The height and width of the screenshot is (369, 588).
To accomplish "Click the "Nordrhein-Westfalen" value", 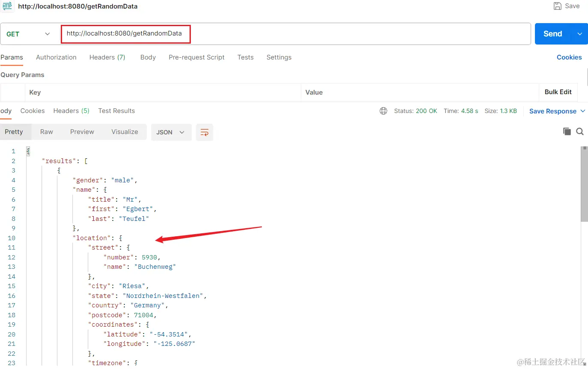I will tap(163, 296).
